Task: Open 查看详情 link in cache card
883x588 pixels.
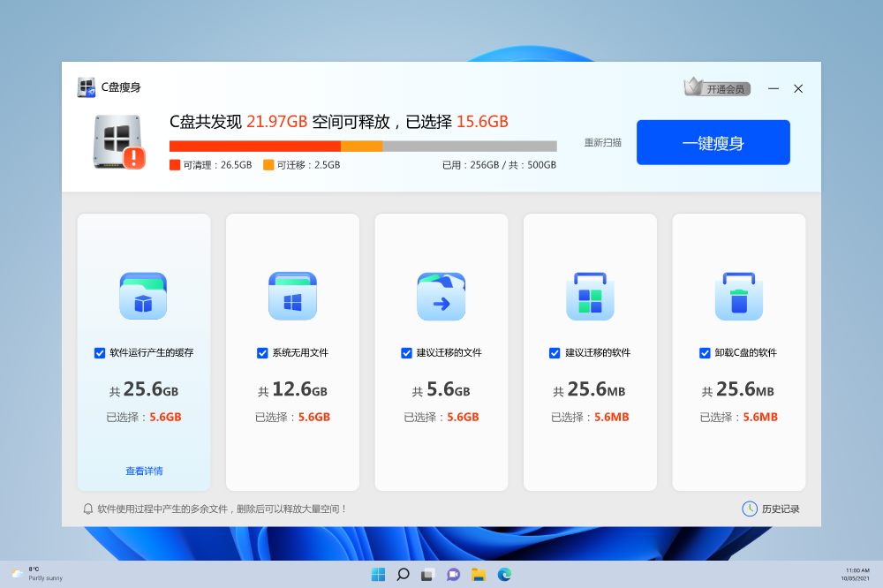Action: (144, 471)
